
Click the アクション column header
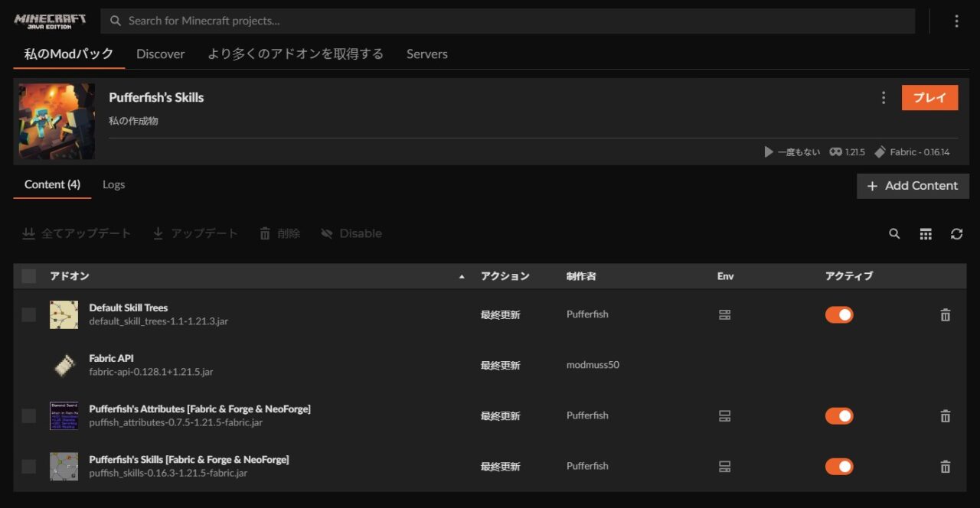tap(505, 276)
